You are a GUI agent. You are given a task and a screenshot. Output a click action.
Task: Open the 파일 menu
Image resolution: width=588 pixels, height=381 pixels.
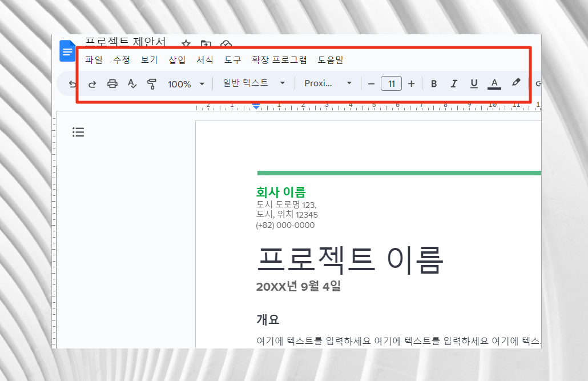[x=94, y=59]
